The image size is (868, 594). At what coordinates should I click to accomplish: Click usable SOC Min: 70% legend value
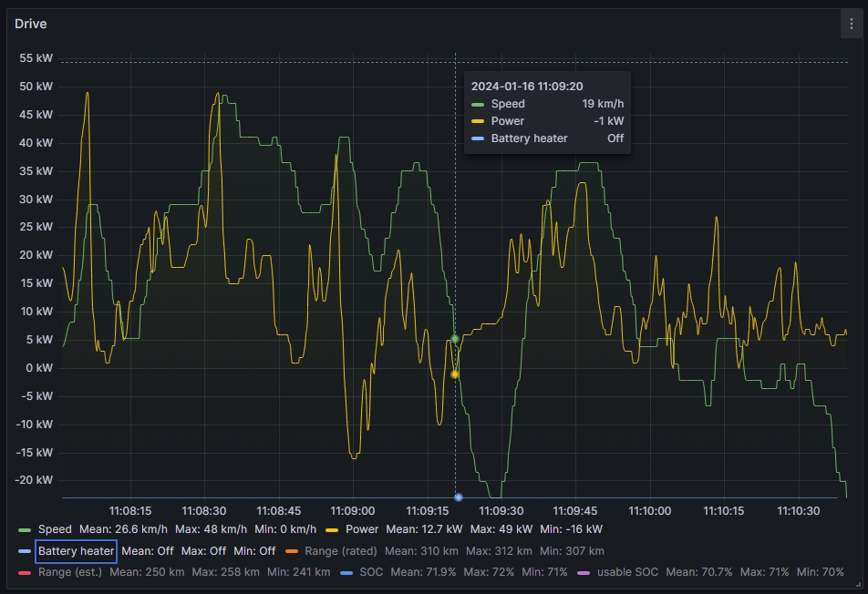820,572
